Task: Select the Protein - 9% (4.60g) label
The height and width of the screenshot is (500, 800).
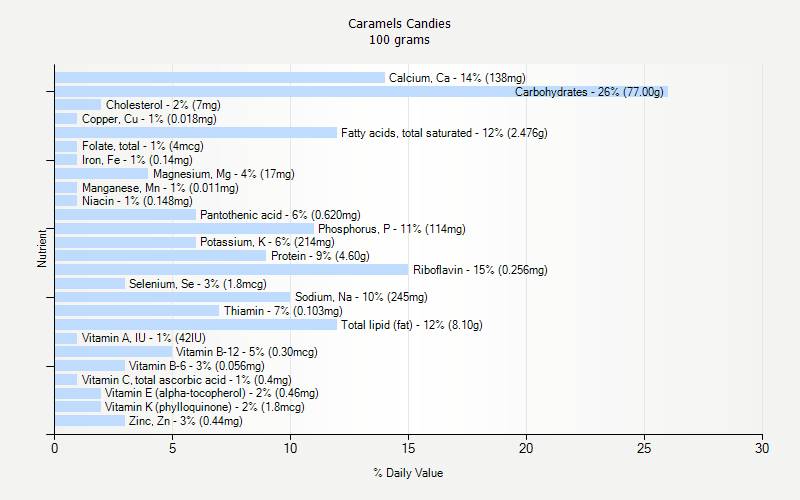Action: pos(320,256)
